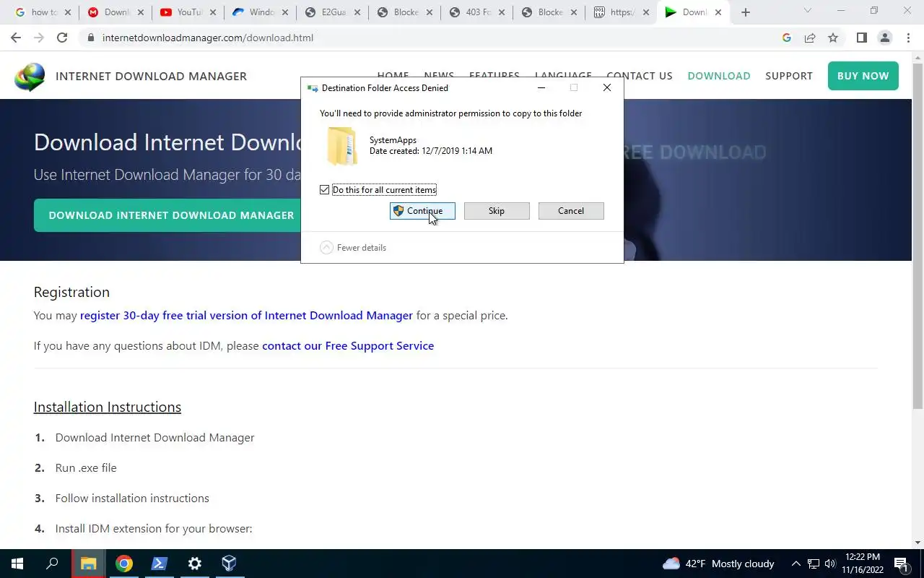Open the VirtualBox cube taskbar icon
This screenshot has width=924, height=578.
point(229,564)
